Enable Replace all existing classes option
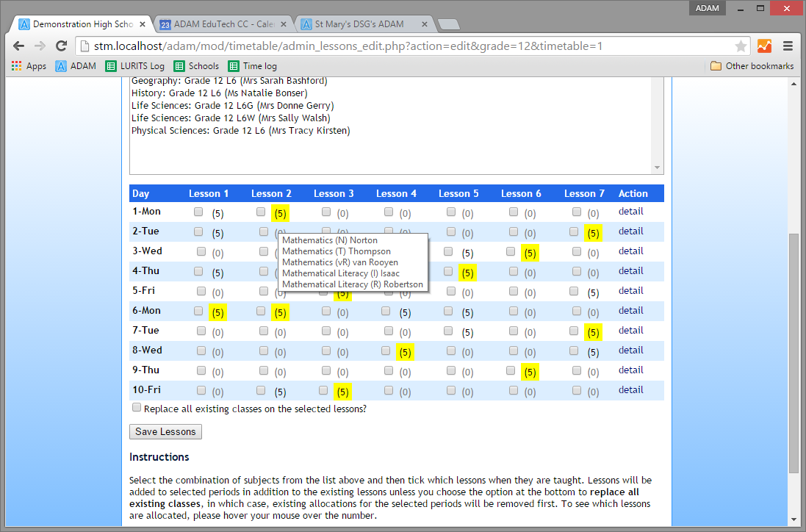The image size is (806, 532). [137, 407]
